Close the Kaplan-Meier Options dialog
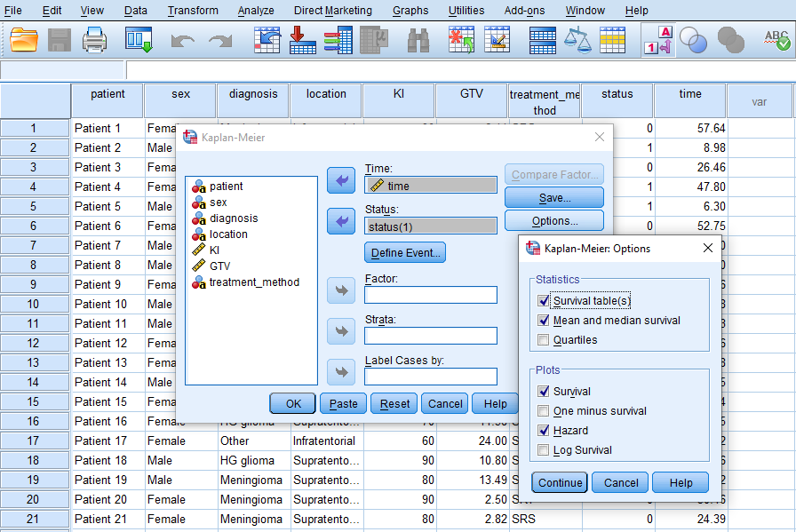 [x=708, y=248]
